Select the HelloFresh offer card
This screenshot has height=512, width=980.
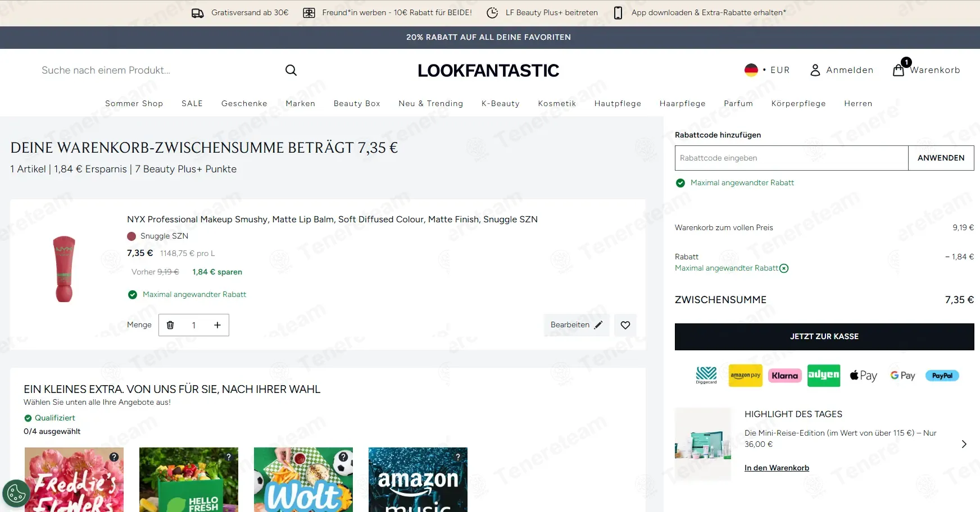[x=189, y=479]
